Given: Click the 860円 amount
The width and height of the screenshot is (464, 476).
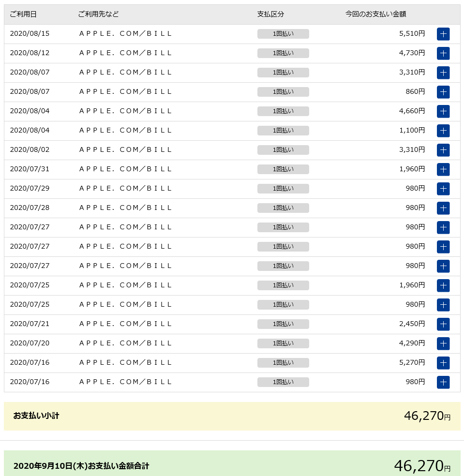Looking at the screenshot, I should 416,92.
